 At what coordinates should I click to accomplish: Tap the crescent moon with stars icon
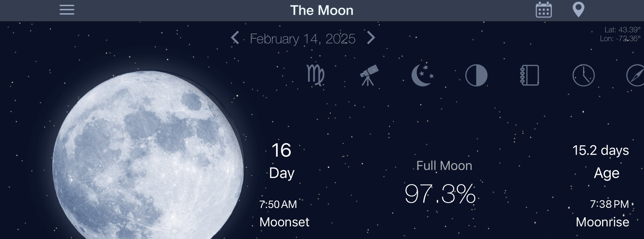coord(422,75)
